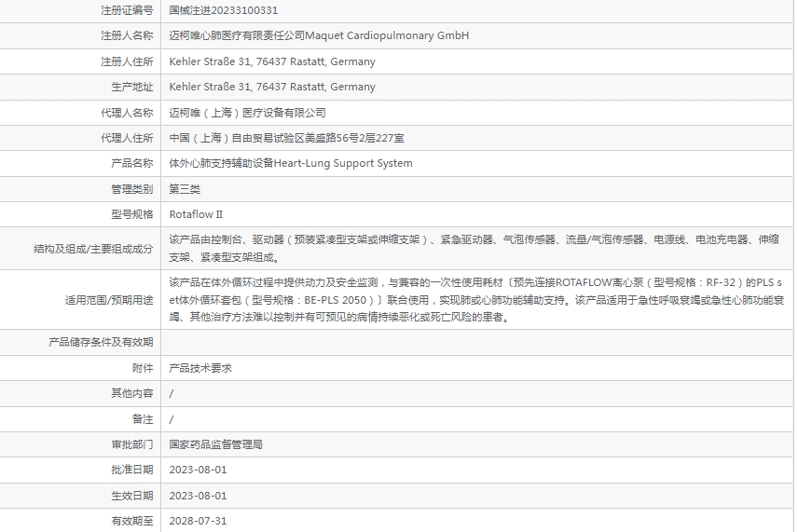
Task: Select the intended-use text mentioning BE-PLS 2050
Action: 475,300
